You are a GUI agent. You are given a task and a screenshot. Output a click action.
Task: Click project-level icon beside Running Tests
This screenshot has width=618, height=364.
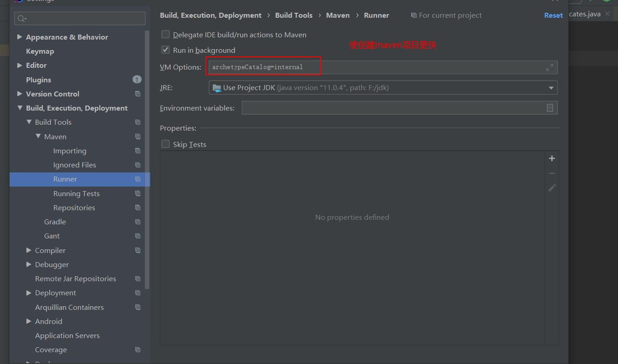pos(138,193)
